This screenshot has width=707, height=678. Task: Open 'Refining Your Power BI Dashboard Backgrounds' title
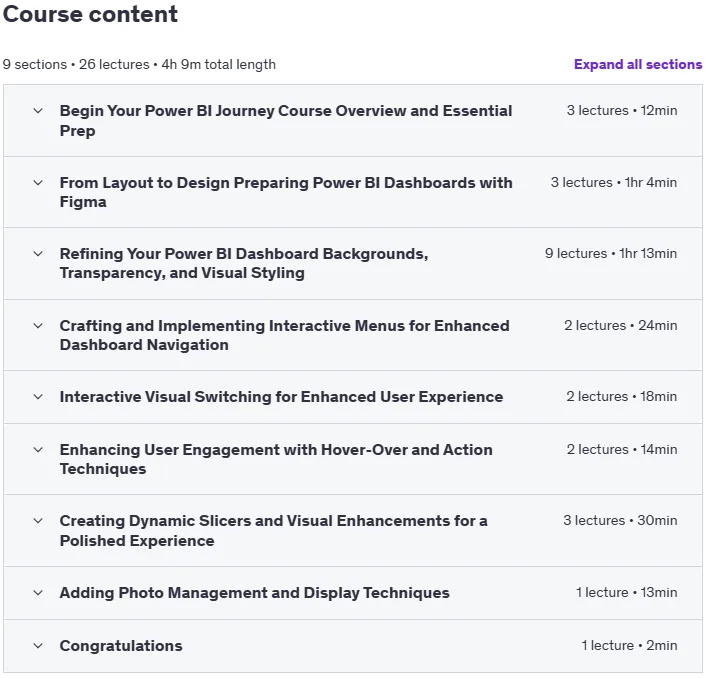pyautogui.click(x=244, y=263)
